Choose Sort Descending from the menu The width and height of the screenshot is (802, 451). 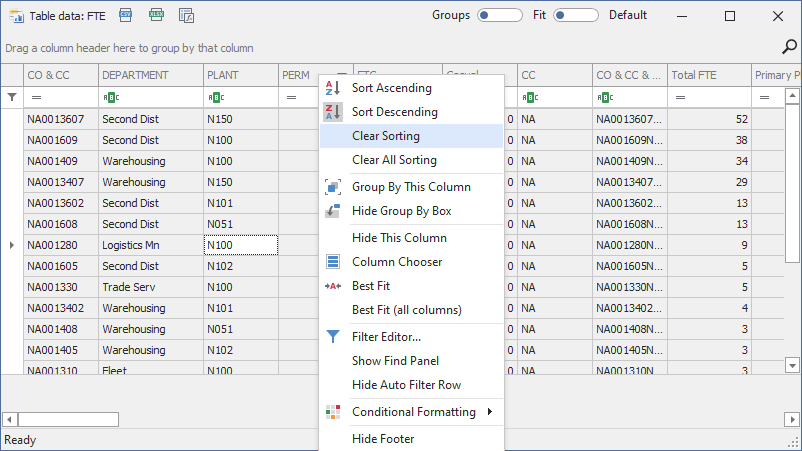[394, 112]
